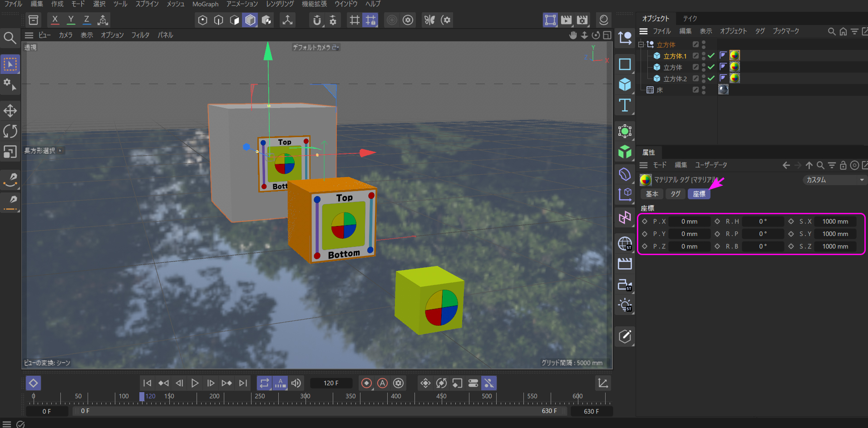
Task: Select the Rotate tool in left toolbar
Action: [10, 131]
